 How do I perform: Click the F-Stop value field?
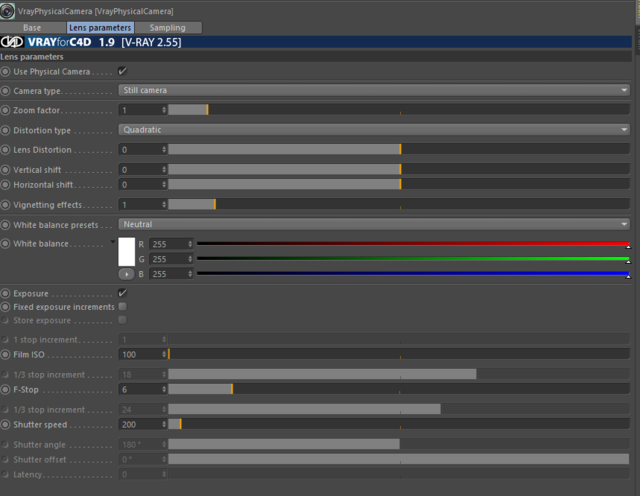click(x=140, y=389)
